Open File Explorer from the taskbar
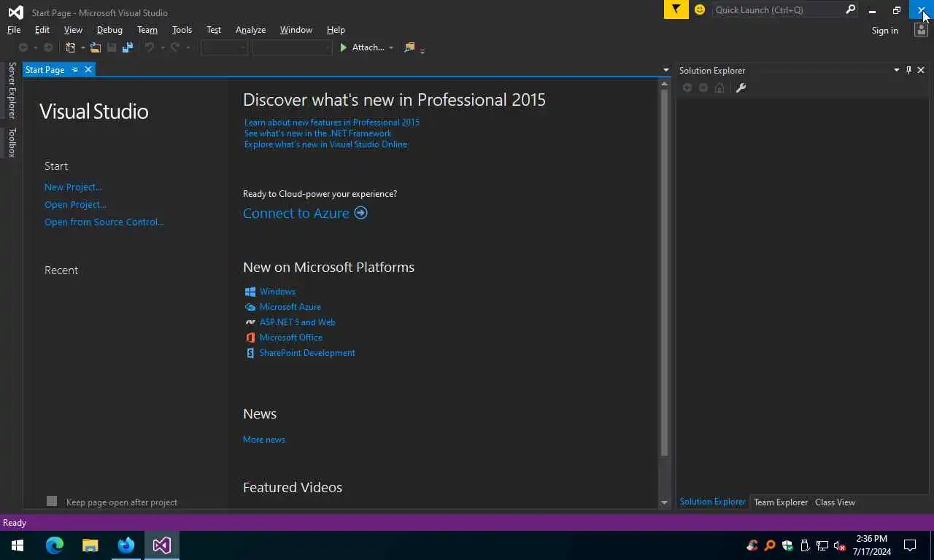 (x=90, y=545)
